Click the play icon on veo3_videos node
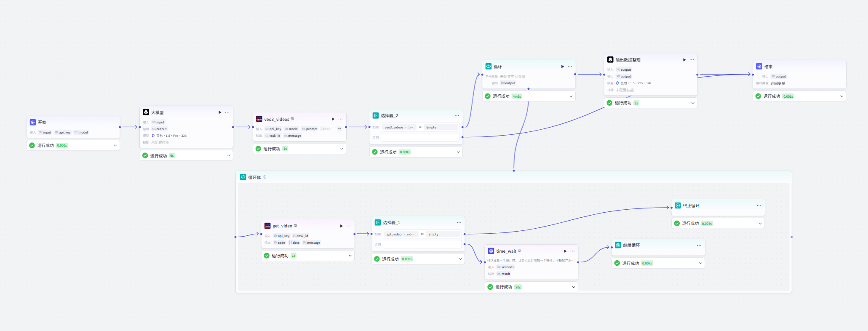868x331 pixels. point(333,119)
